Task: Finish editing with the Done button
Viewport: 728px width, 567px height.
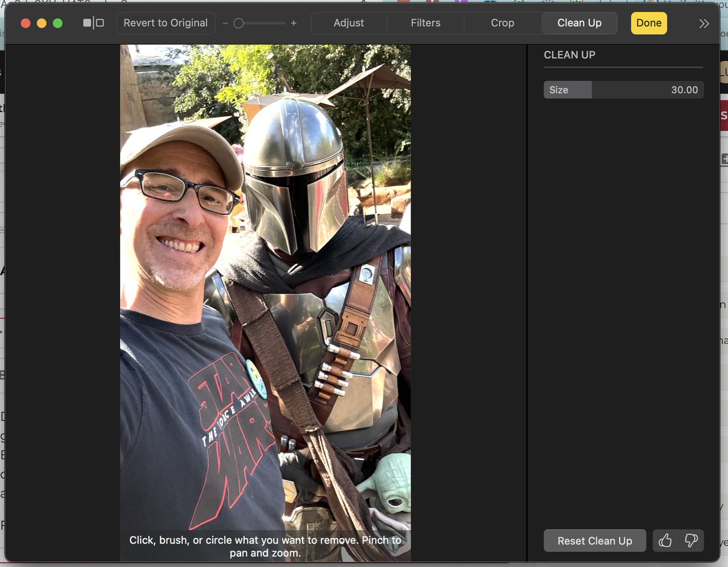Action: coord(649,23)
